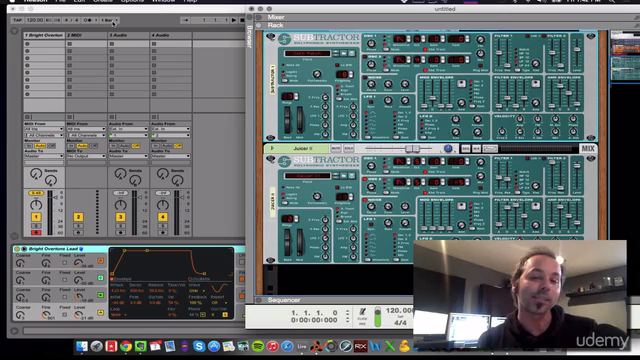Click the track 1 pan knob
Viewport: 640px width, 360px height.
click(36, 204)
